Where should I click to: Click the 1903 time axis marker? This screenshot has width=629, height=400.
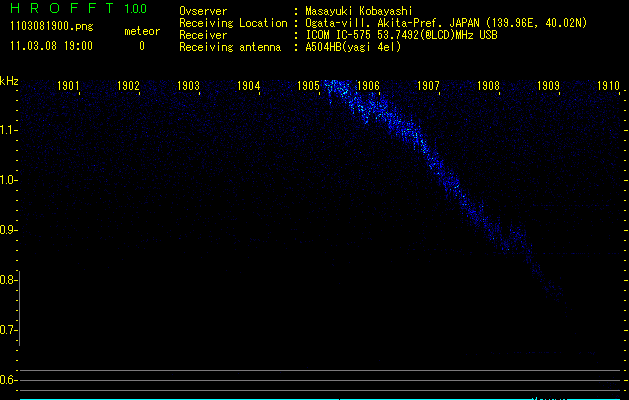(188, 85)
